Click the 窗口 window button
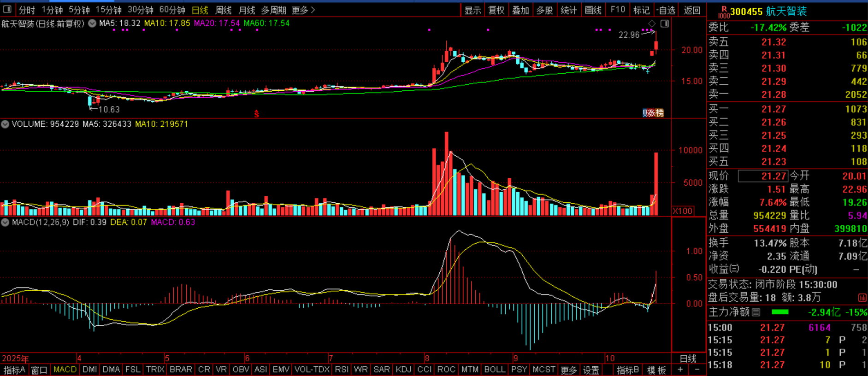The height and width of the screenshot is (376, 868). click(39, 370)
